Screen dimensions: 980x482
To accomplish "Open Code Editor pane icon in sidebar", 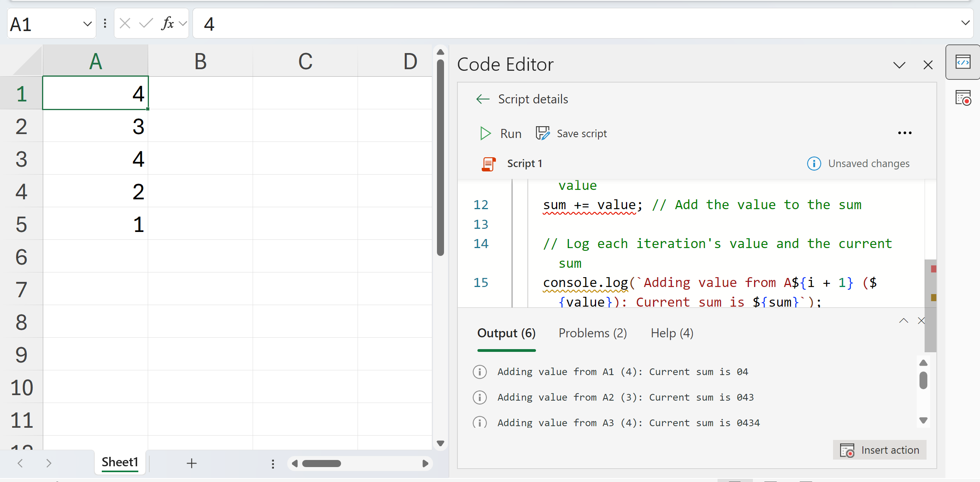I will click(x=963, y=63).
